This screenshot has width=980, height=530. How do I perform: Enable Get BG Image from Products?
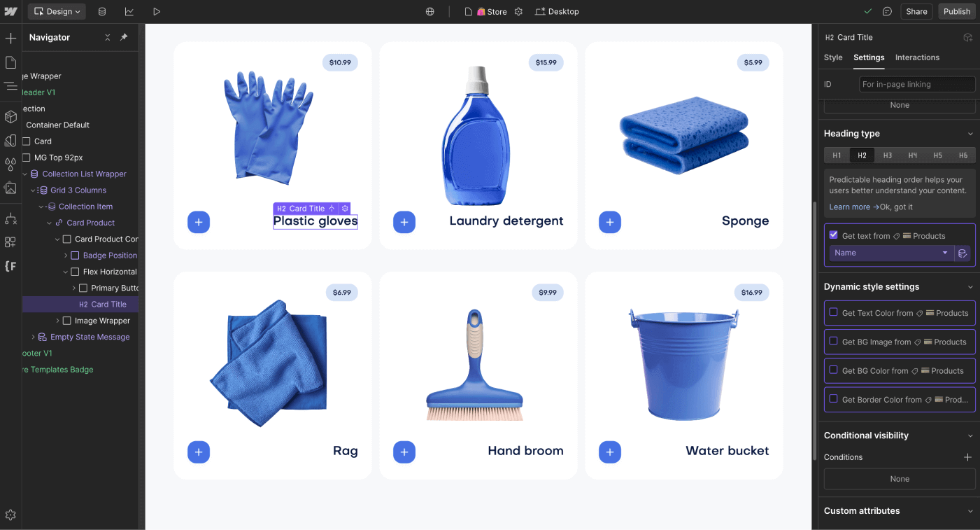(833, 341)
